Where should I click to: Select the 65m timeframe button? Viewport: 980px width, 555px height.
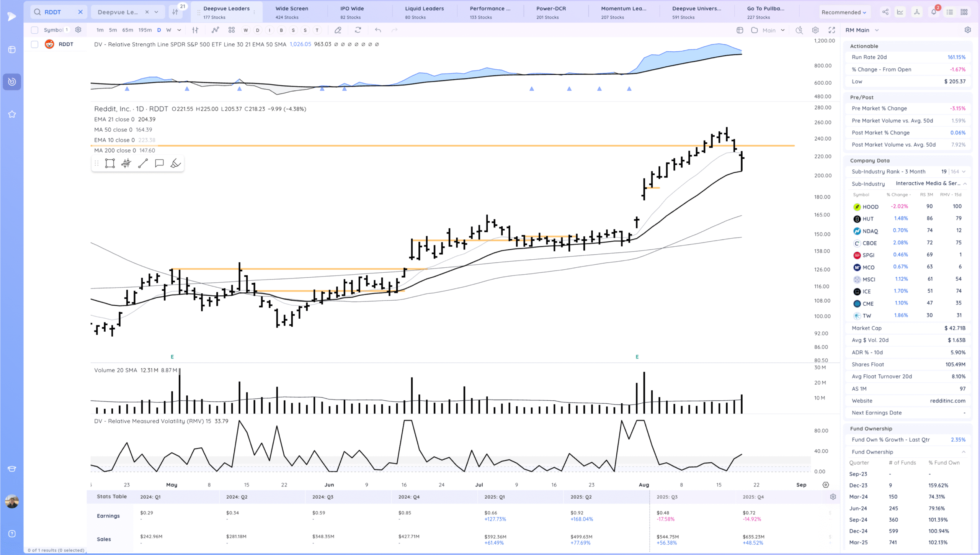(x=127, y=30)
